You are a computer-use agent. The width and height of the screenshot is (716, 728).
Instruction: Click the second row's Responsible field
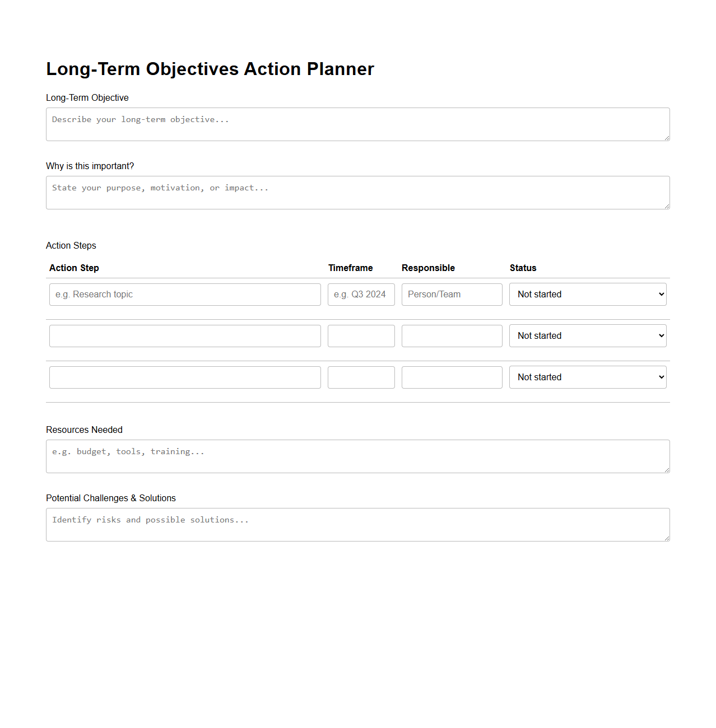pyautogui.click(x=452, y=335)
